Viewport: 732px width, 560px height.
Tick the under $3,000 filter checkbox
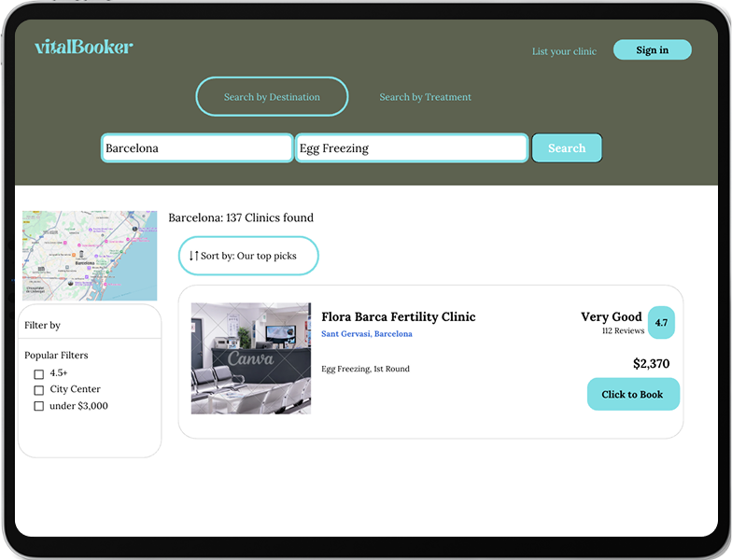[39, 407]
